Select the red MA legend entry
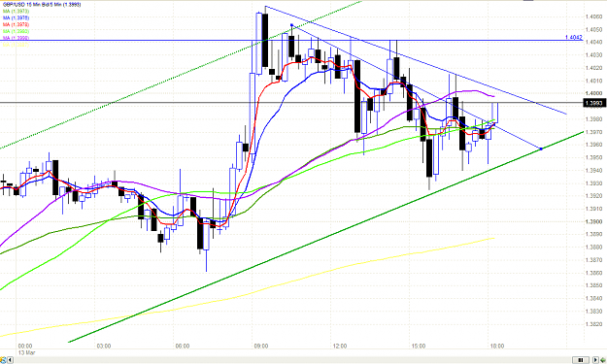Screen dimensions: 607x364 tap(16, 24)
